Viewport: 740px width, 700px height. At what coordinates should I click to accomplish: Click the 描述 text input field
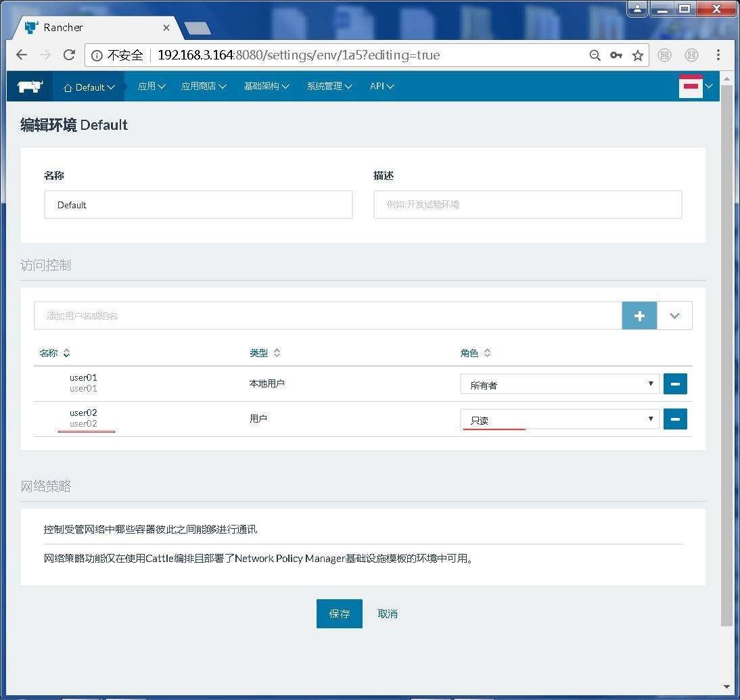pos(528,204)
